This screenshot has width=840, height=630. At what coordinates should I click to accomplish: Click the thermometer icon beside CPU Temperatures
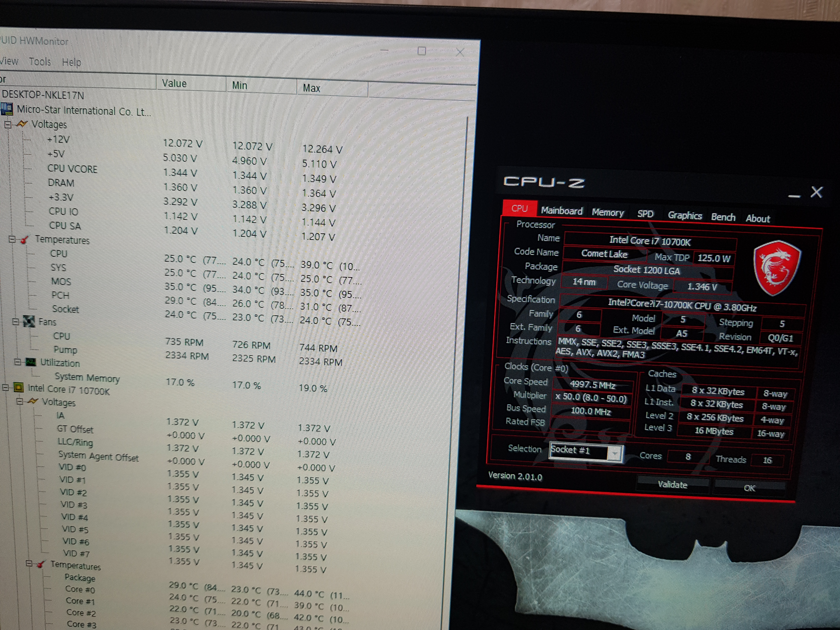tap(41, 564)
